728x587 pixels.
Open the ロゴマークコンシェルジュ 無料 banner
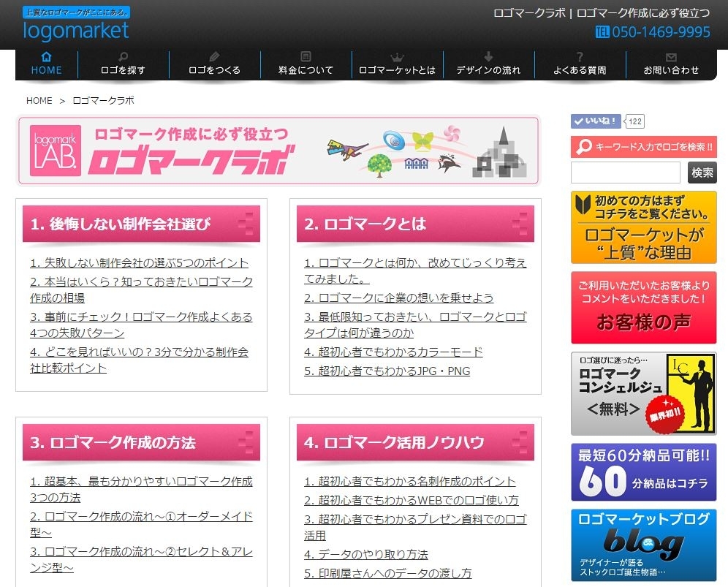[x=644, y=394]
